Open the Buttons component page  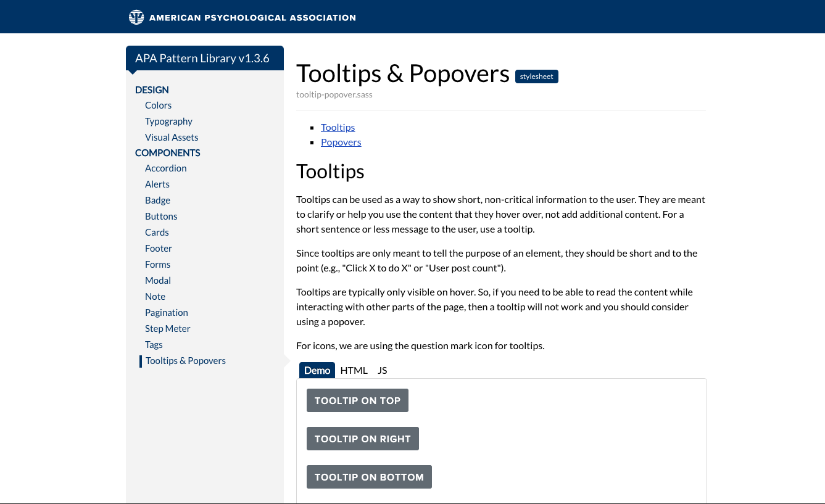click(x=161, y=217)
